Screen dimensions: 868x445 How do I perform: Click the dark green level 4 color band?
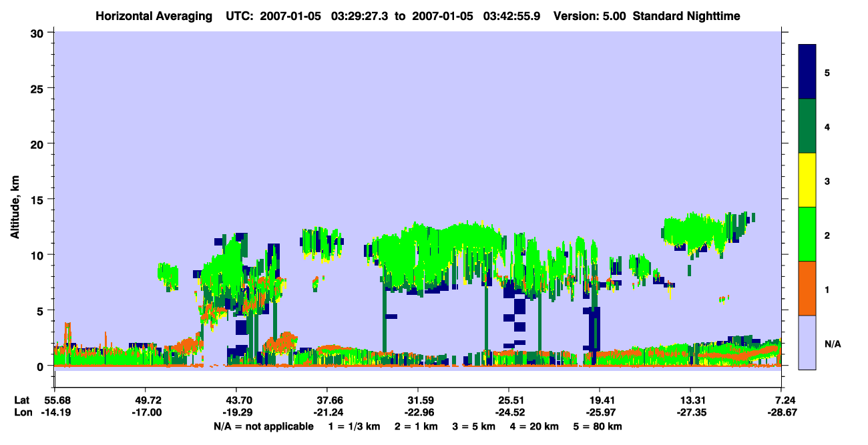coord(807,126)
